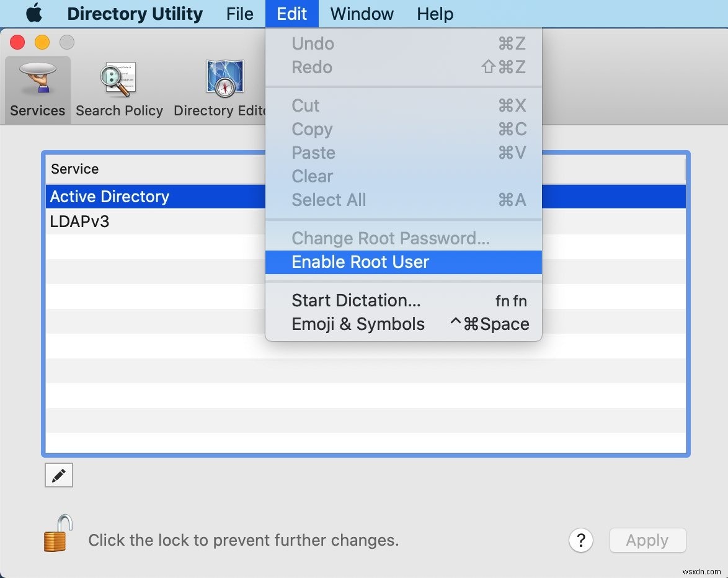Viewport: 728px width, 578px height.
Task: Click the pencil edit icon below the service list
Action: point(58,475)
